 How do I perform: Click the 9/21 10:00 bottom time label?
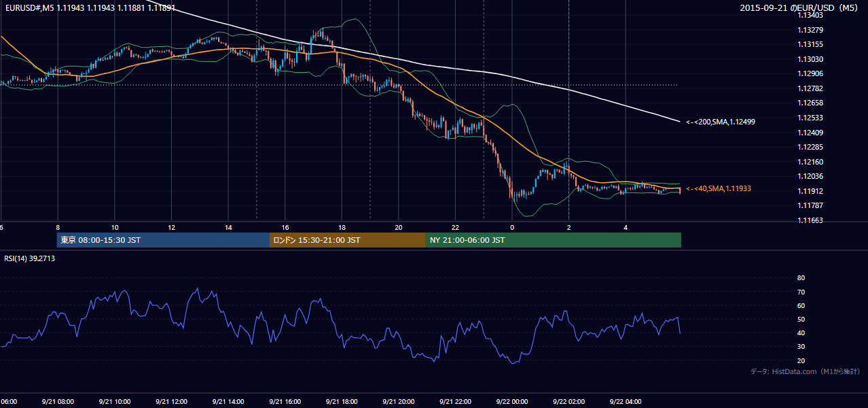[113, 401]
